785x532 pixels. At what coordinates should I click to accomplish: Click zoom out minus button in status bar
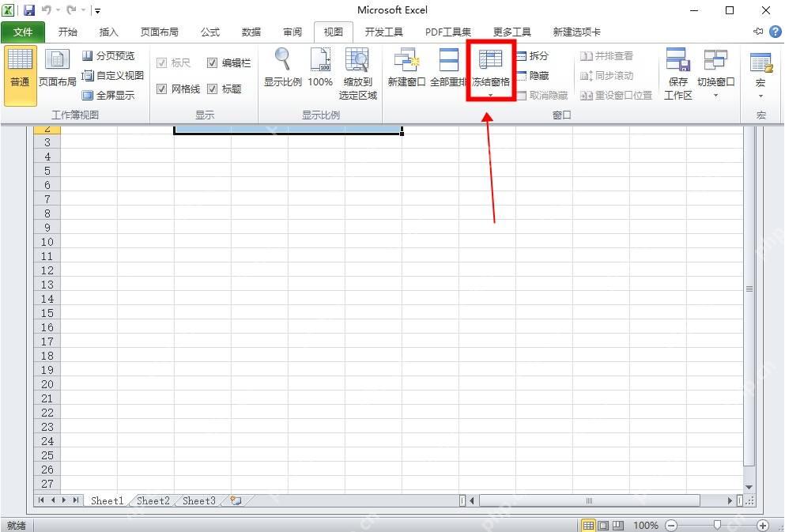[x=672, y=526]
